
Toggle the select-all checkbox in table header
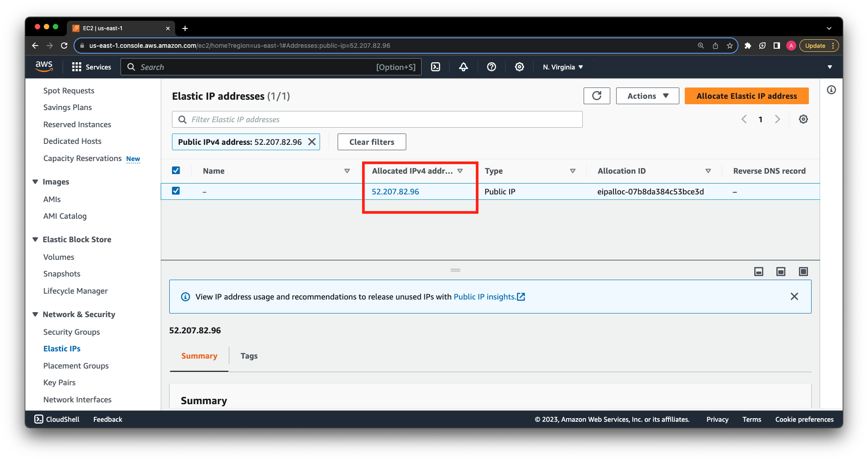tap(176, 170)
